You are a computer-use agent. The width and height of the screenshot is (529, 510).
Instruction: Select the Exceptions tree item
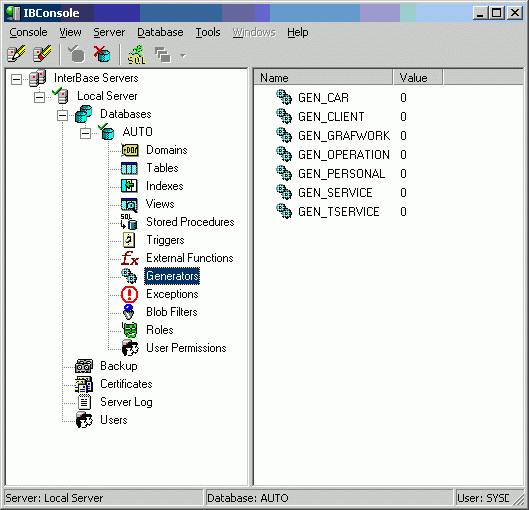172,294
